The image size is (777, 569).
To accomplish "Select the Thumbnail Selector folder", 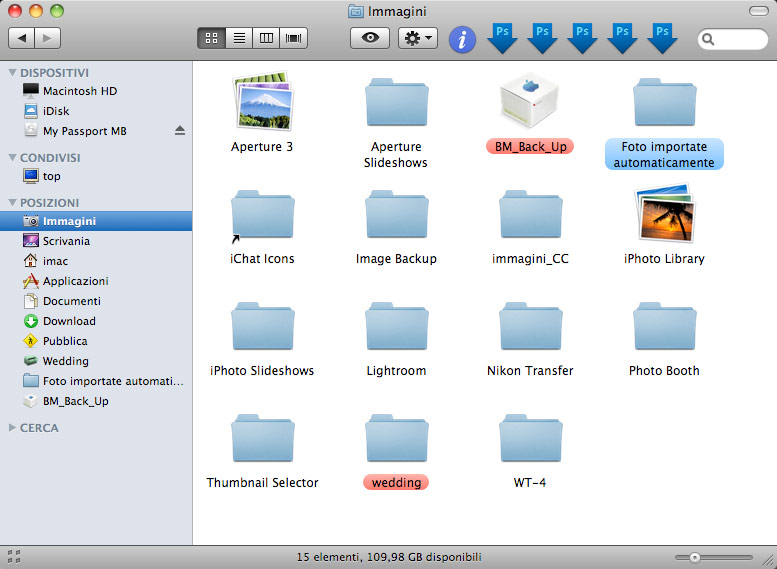I will point(262,439).
